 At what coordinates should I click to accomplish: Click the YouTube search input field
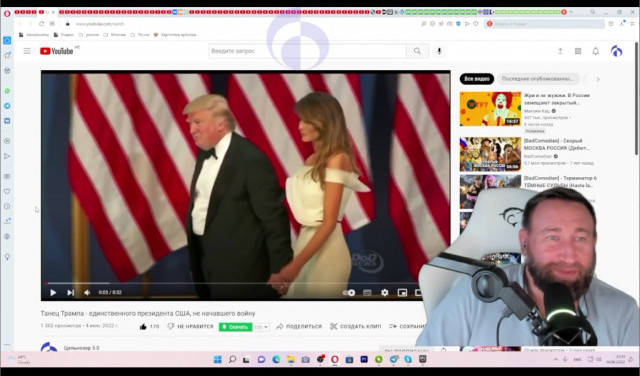coord(307,51)
